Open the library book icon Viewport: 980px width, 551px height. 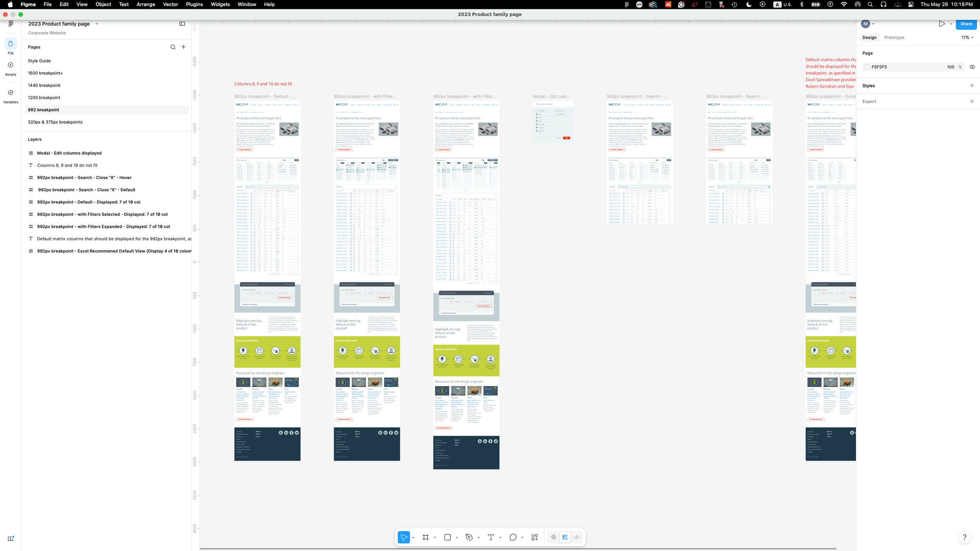pos(11,538)
